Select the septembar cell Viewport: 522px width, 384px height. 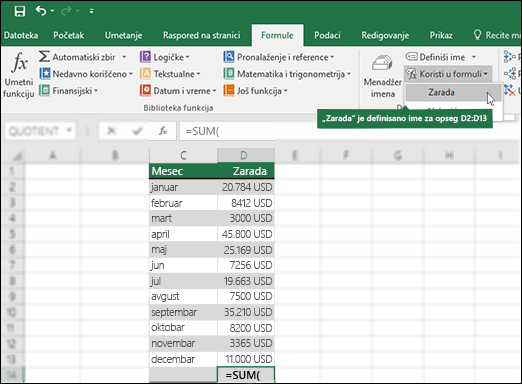(x=183, y=312)
